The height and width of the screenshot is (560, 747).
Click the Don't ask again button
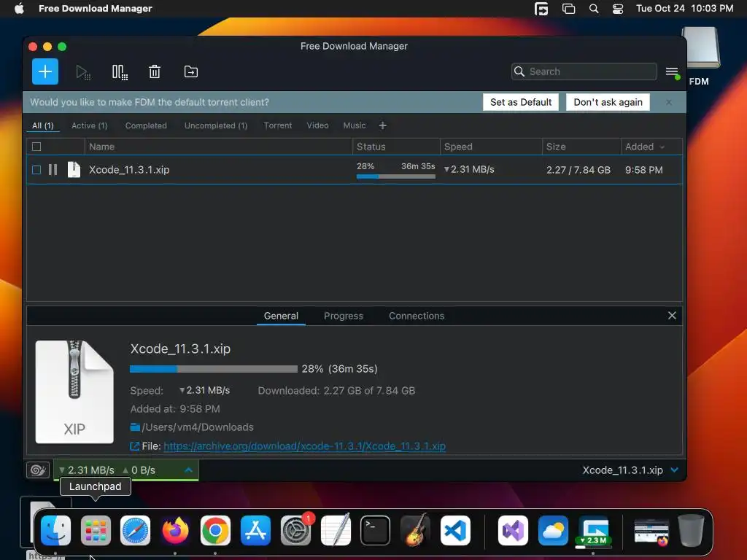coord(608,102)
